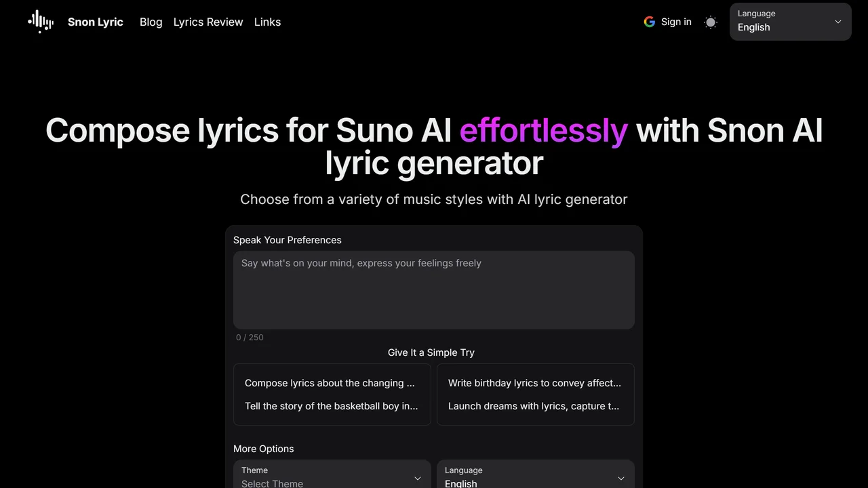The height and width of the screenshot is (488, 868).
Task: Pick the 'Tell the story of the basketball boy' suggestion
Action: (332, 406)
